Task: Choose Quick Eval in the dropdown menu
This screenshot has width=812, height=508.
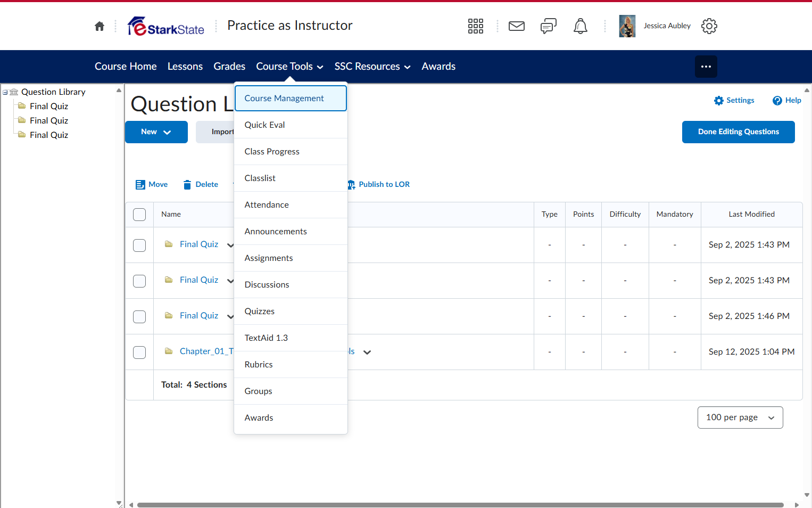Action: (x=291, y=125)
